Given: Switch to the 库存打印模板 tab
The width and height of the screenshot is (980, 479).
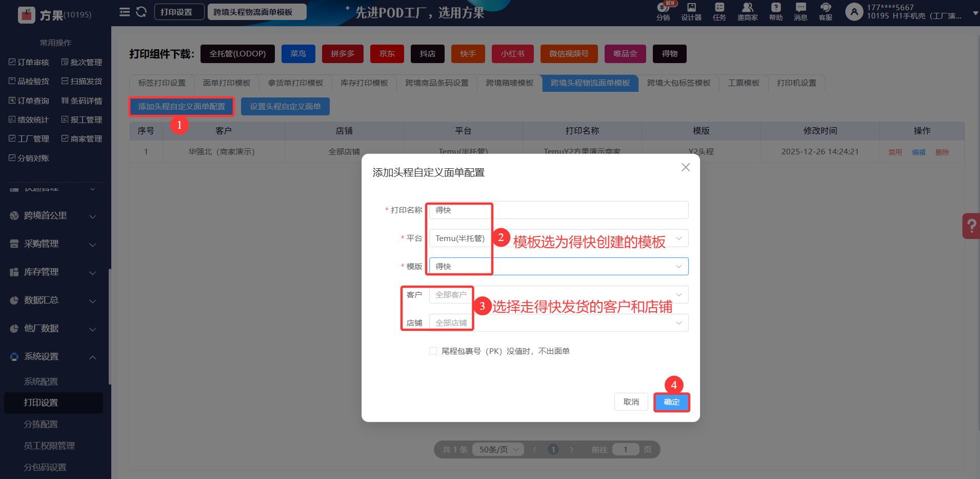Looking at the screenshot, I should [x=365, y=83].
